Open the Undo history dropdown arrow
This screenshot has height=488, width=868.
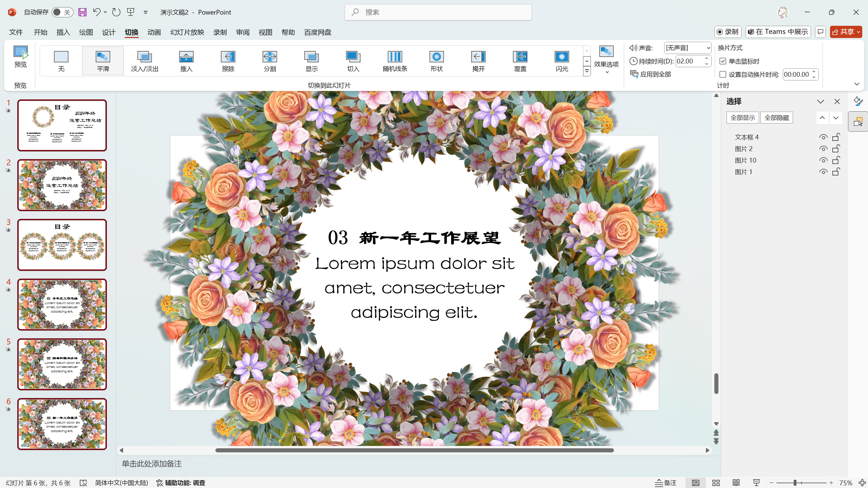coord(105,12)
